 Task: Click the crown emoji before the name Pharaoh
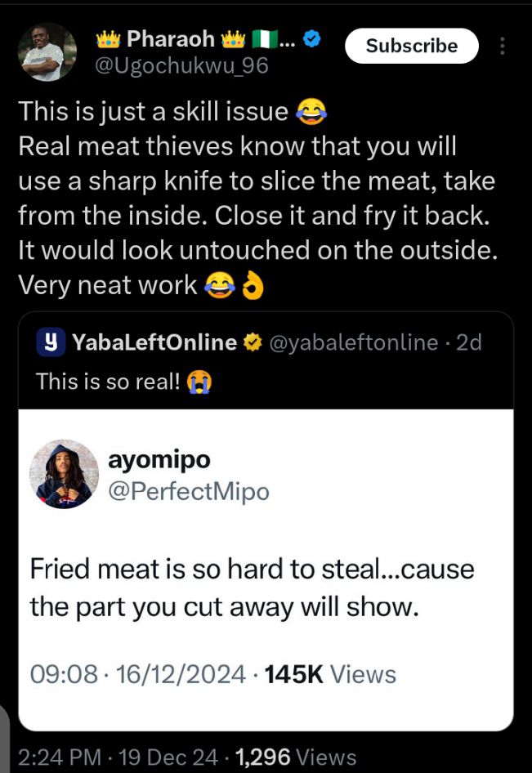click(x=109, y=39)
